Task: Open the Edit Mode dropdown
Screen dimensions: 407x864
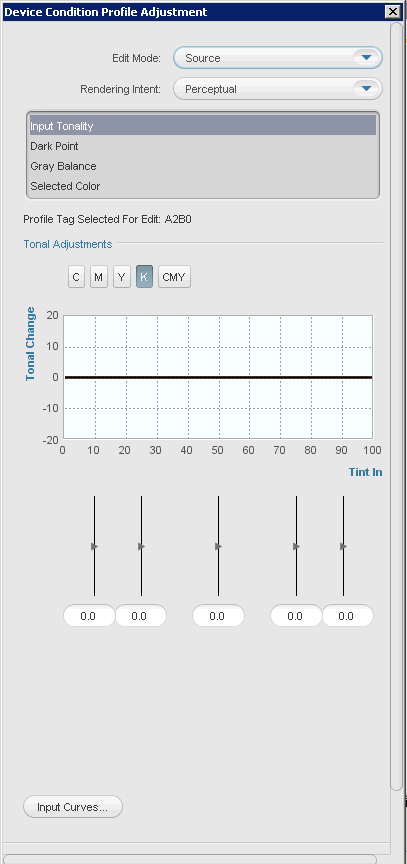Action: [278, 58]
